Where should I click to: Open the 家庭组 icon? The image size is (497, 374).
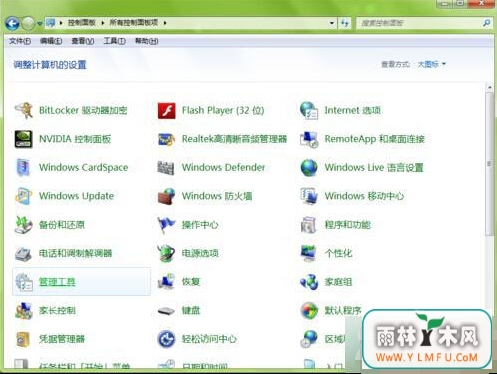pos(309,282)
